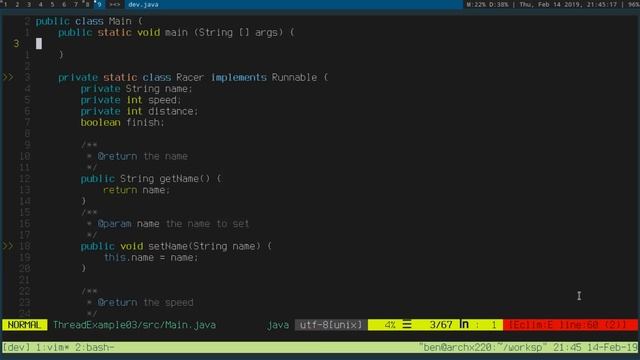Click the [dev] tmux session name

point(16,348)
